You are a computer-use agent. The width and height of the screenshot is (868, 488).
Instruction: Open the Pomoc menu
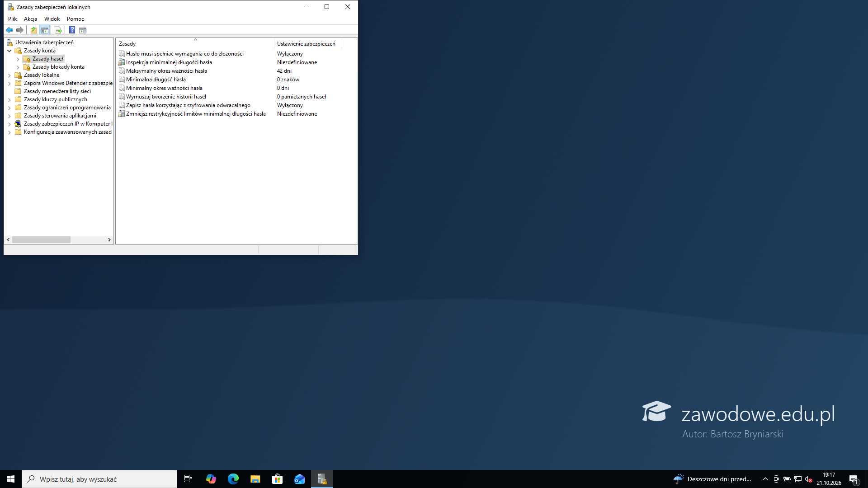point(75,19)
